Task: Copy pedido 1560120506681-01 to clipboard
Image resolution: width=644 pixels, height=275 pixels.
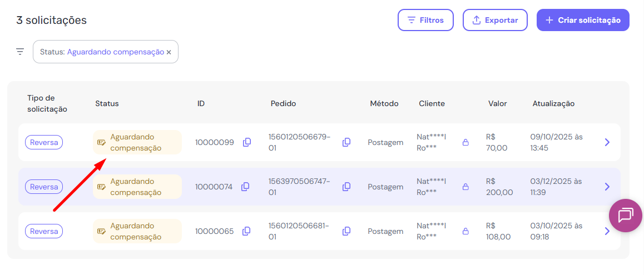Action: [x=346, y=231]
